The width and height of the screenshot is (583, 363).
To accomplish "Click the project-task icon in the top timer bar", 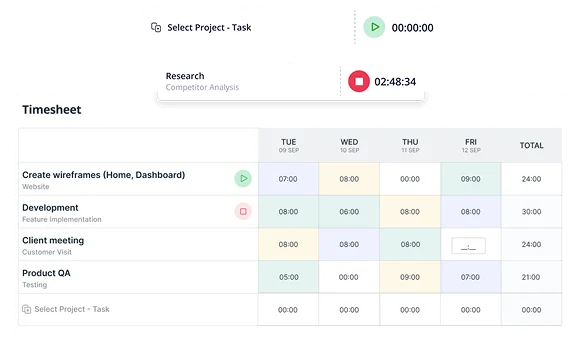I will [x=156, y=28].
